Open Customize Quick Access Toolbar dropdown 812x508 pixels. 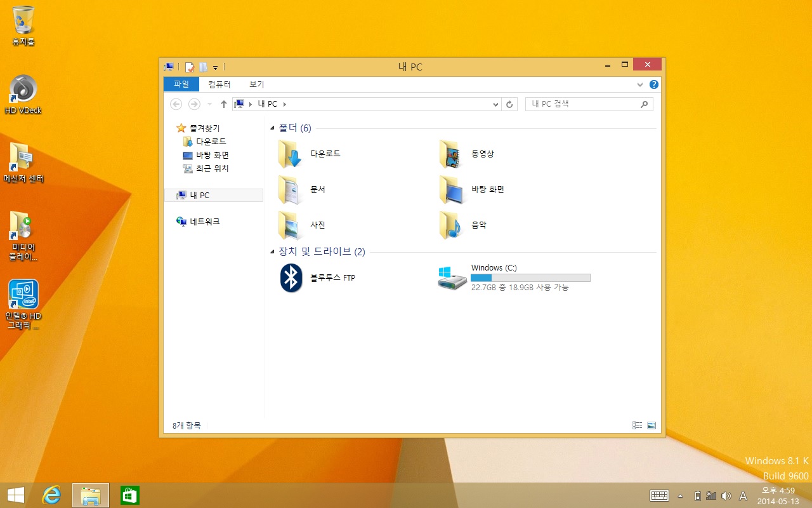point(216,67)
